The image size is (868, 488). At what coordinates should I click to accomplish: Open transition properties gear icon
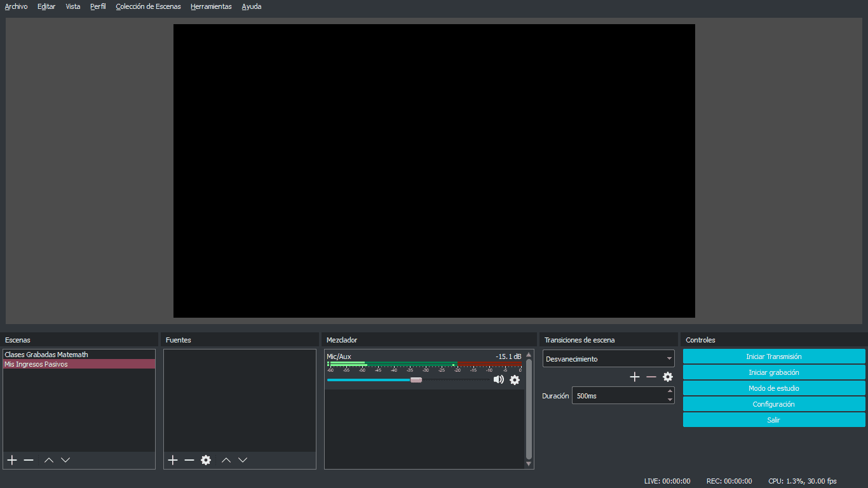coord(668,377)
